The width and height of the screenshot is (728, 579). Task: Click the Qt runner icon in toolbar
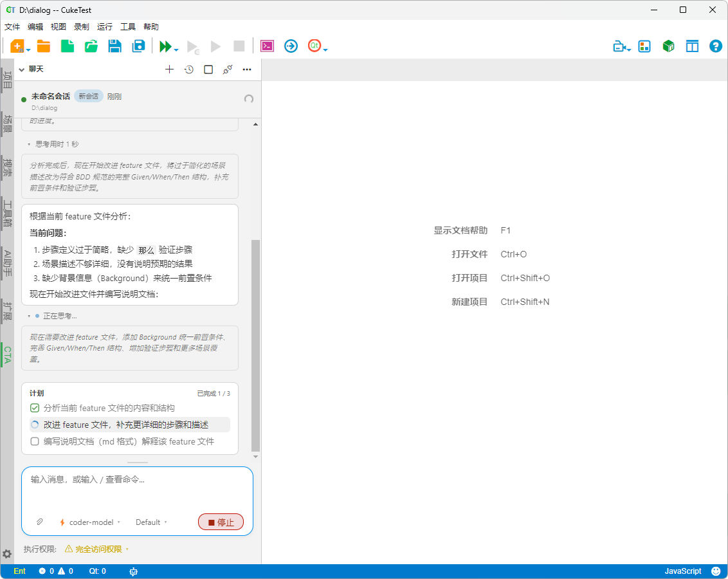point(314,46)
